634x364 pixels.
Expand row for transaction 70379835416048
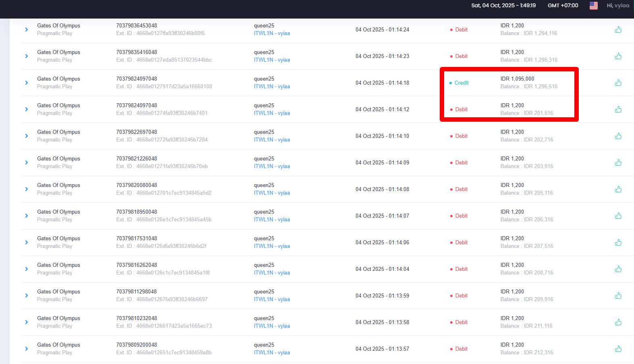27,56
